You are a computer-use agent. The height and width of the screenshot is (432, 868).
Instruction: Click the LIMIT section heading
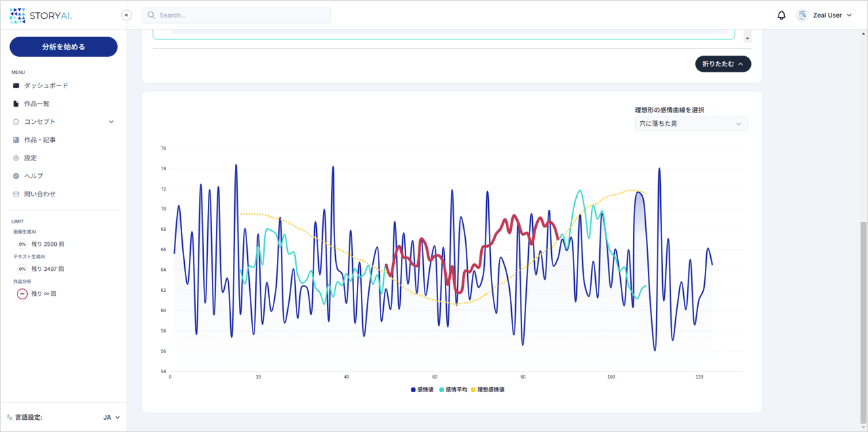(18, 221)
